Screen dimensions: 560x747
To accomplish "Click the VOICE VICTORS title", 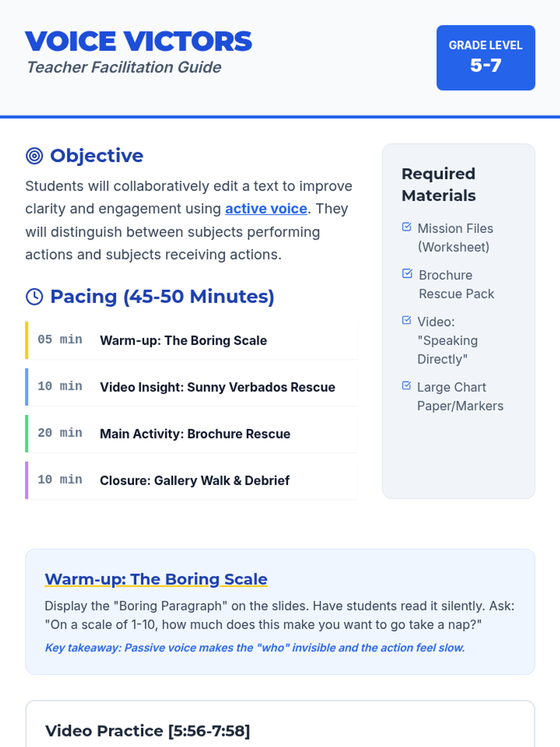I will 139,41.
